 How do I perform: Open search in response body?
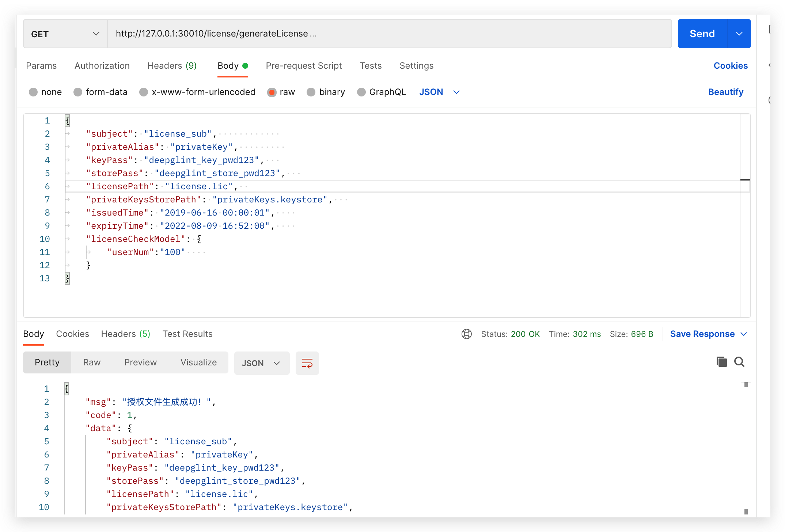[x=739, y=362]
